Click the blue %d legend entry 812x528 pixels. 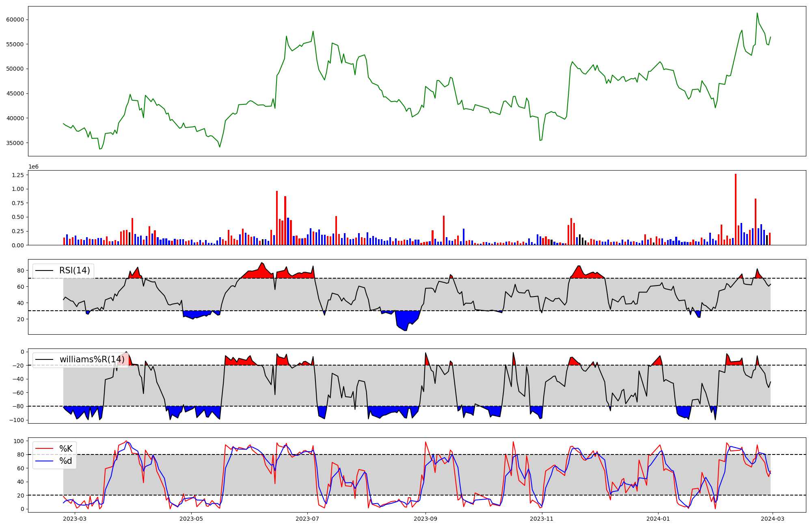[x=66, y=461]
